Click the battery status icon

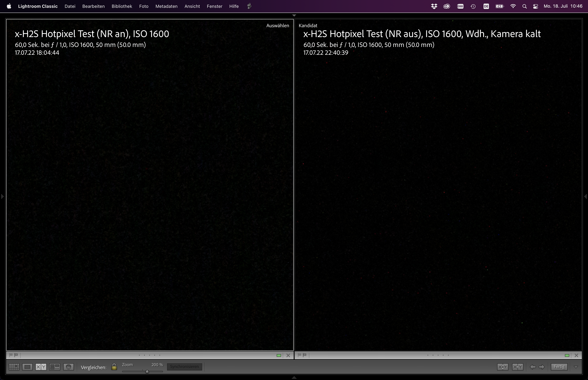(x=500, y=6)
